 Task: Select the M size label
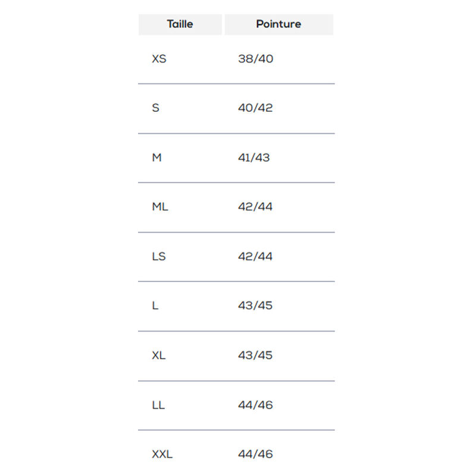coord(157,158)
